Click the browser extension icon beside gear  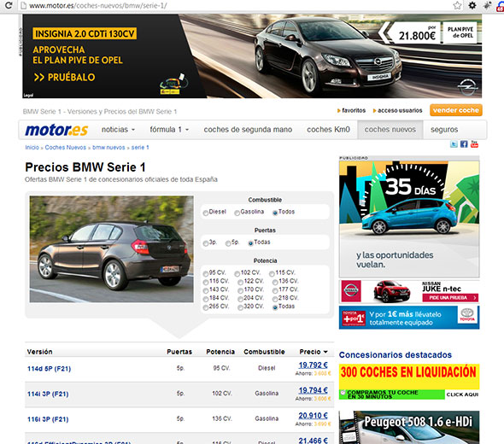coord(488,5)
